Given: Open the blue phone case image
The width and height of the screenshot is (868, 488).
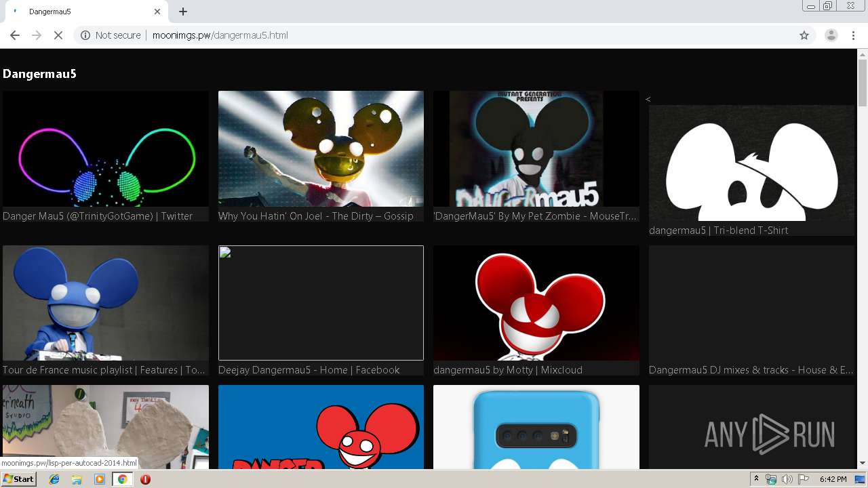Looking at the screenshot, I should click(536, 427).
